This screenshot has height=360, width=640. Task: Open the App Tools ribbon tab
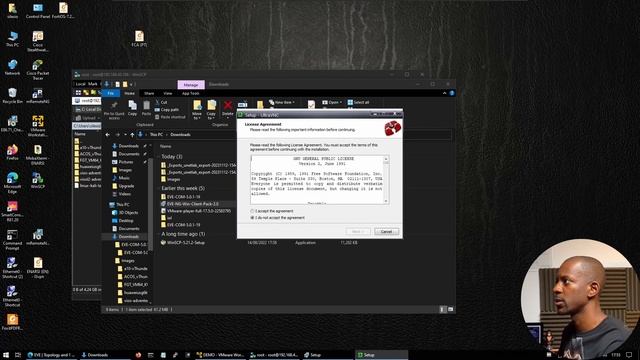click(x=191, y=93)
